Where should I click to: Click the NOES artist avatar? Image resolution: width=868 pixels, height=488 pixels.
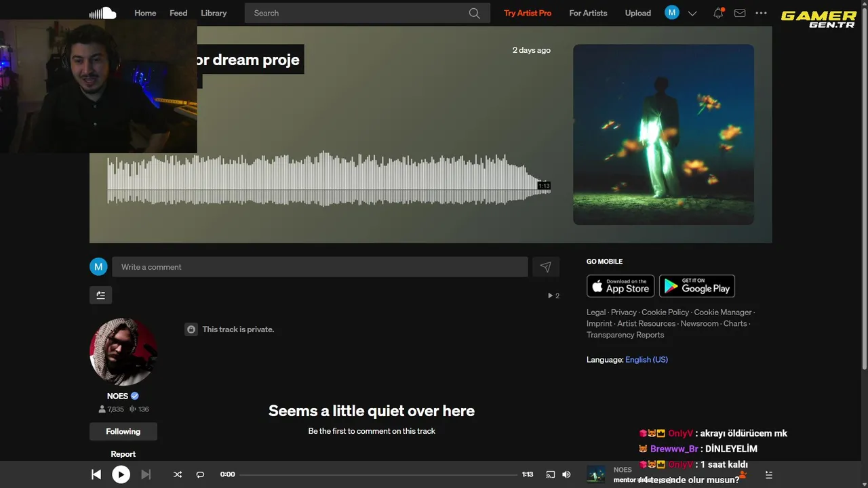pos(123,352)
